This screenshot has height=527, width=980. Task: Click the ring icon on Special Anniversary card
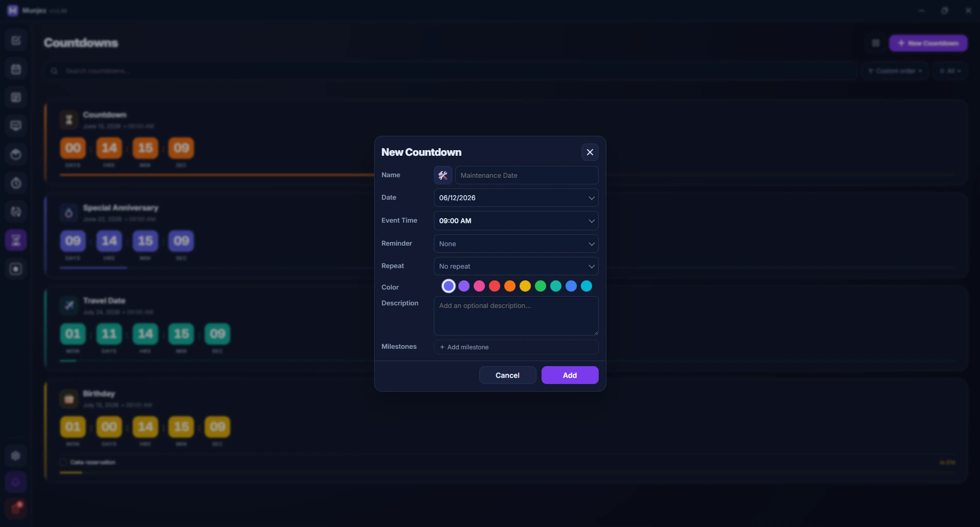point(69,213)
